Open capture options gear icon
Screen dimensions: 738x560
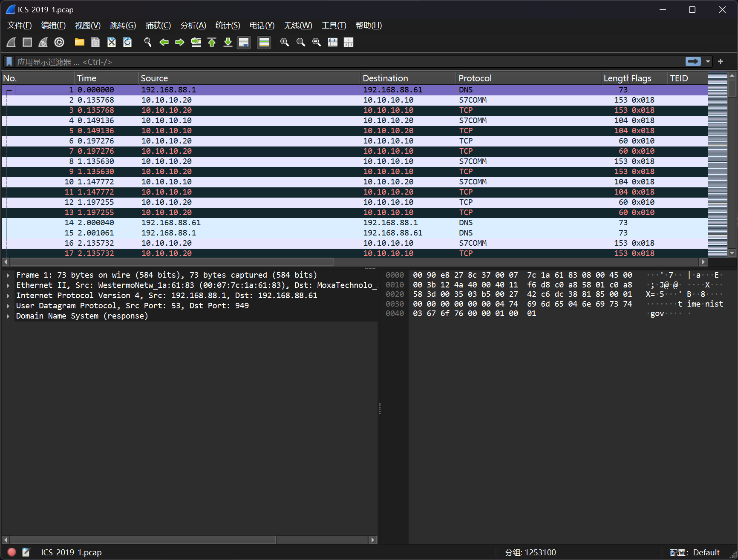pyautogui.click(x=59, y=42)
